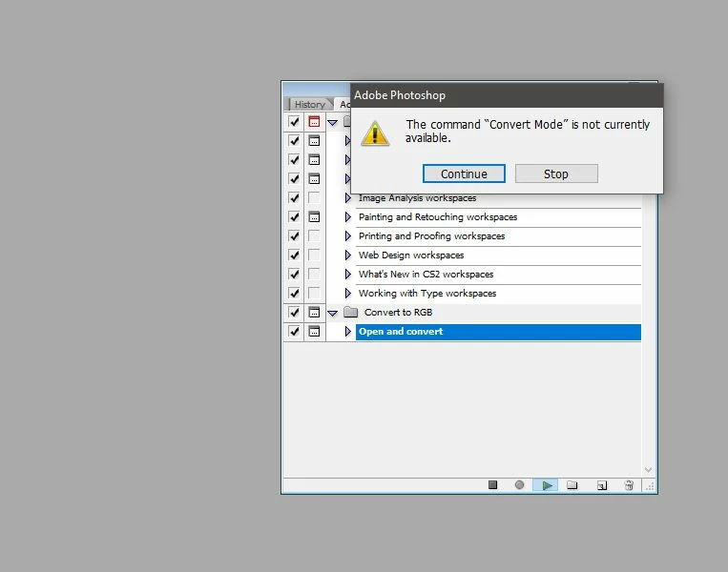Click the Create new action icon
This screenshot has width=728, height=572.
click(x=602, y=485)
